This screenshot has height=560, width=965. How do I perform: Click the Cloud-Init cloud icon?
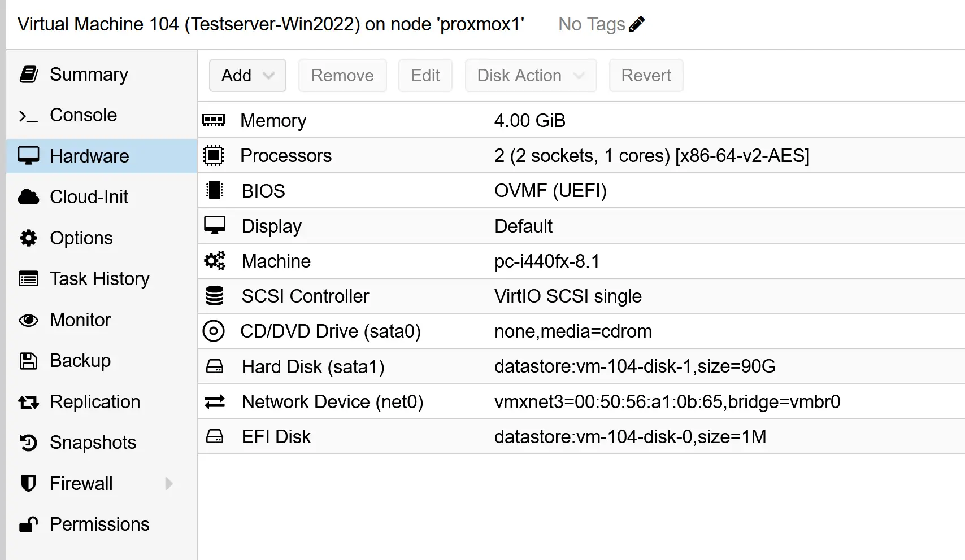pos(29,196)
